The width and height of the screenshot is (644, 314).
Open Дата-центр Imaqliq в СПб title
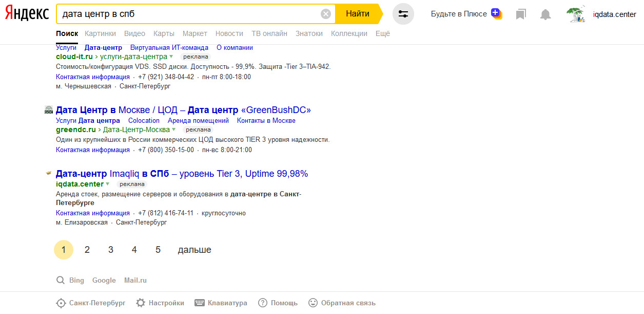(x=182, y=174)
